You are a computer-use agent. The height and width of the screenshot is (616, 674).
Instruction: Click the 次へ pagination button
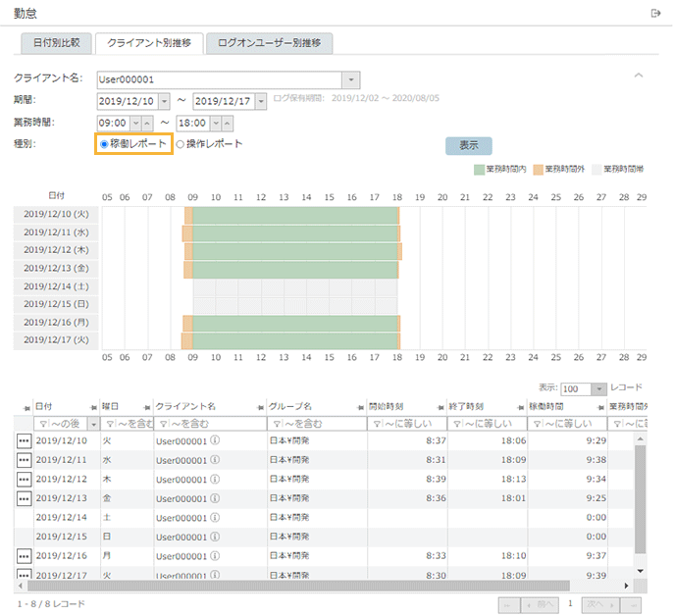(598, 604)
